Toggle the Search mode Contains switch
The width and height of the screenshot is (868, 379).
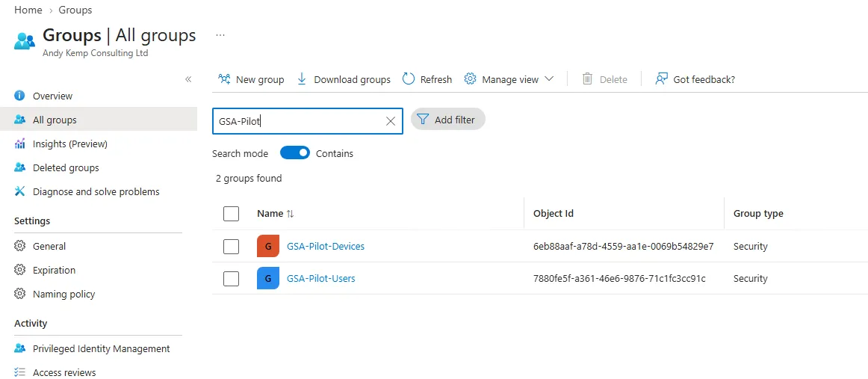[295, 153]
